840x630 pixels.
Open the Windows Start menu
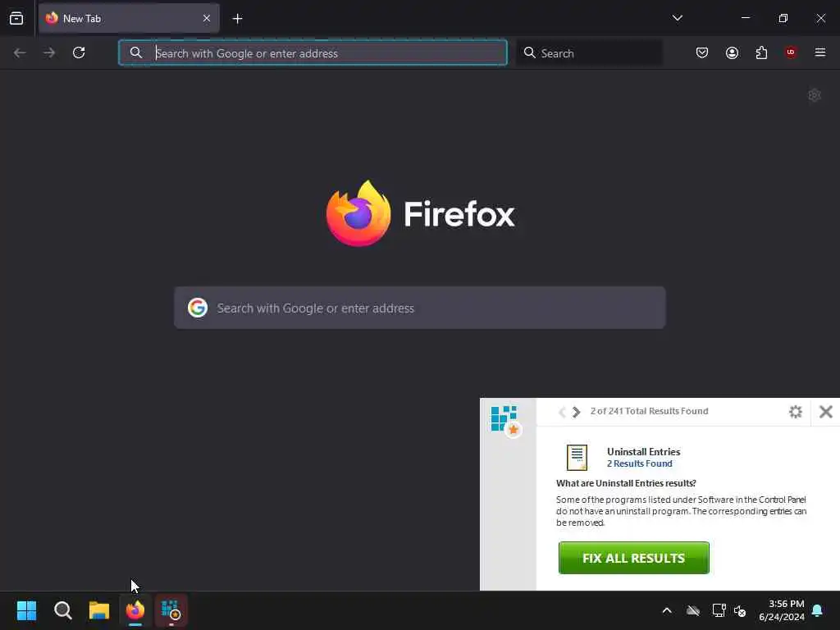(26, 610)
